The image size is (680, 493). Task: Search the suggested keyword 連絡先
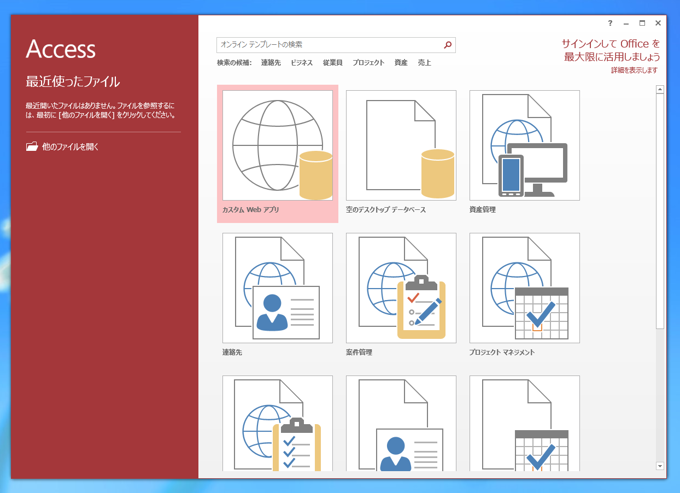(271, 63)
